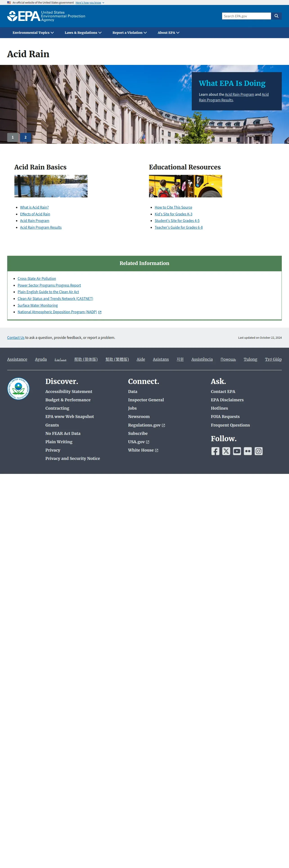This screenshot has width=289, height=868.
Task: Open EPA Disclaimers link
Action: (227, 400)
